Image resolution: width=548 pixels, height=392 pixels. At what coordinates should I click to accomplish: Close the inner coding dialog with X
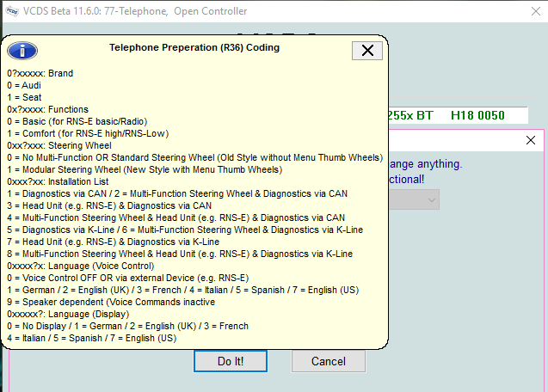[x=531, y=140]
